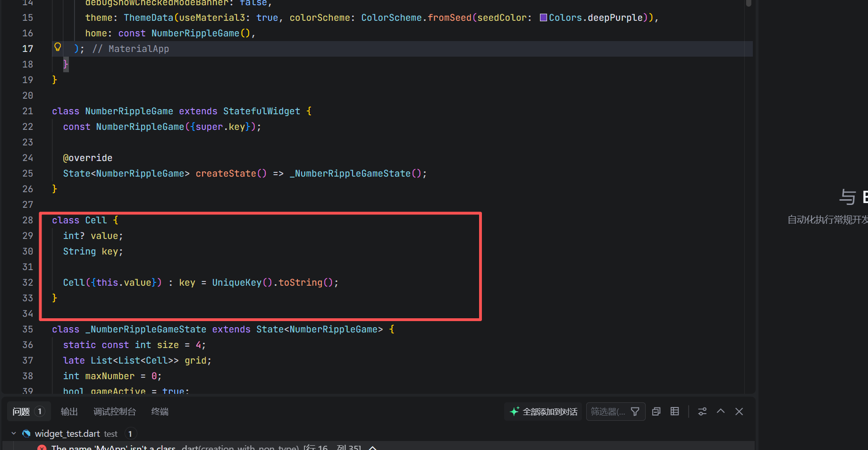Maximize the panel with the up chevron

pos(721,411)
